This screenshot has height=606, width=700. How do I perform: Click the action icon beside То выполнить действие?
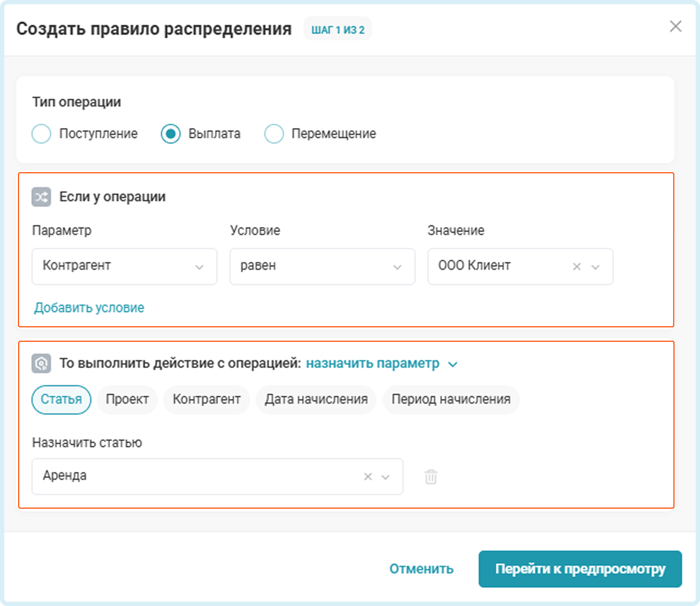pos(41,363)
